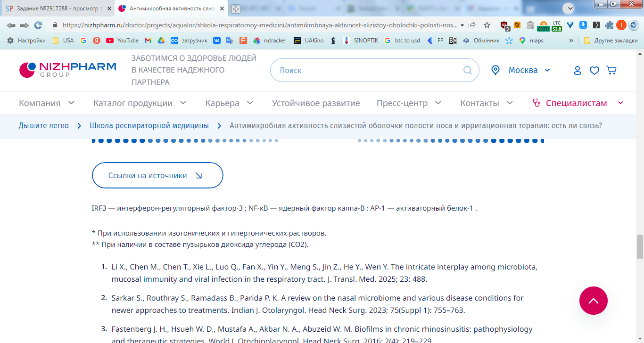The width and height of the screenshot is (644, 343).
Task: Click into the Поиск search field
Action: pos(375,70)
